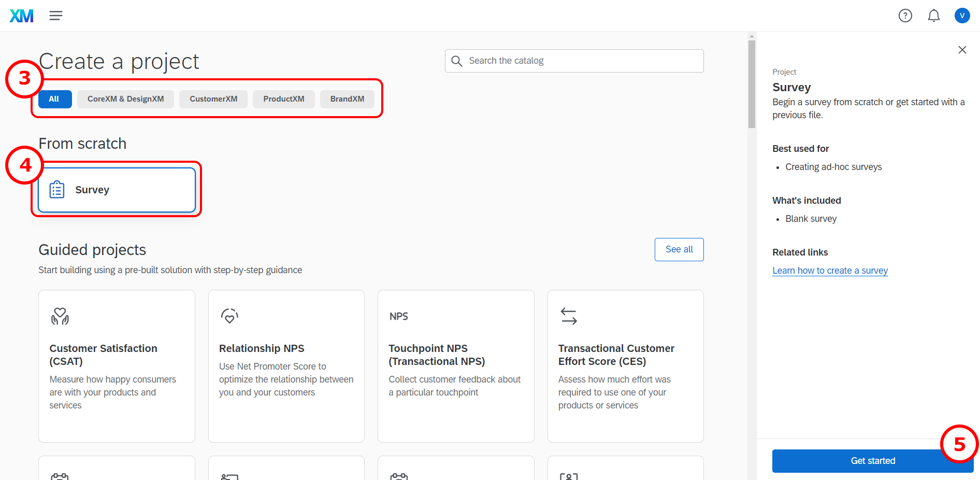Close the Survey details side panel
This screenshot has width=980, height=480.
point(962,50)
